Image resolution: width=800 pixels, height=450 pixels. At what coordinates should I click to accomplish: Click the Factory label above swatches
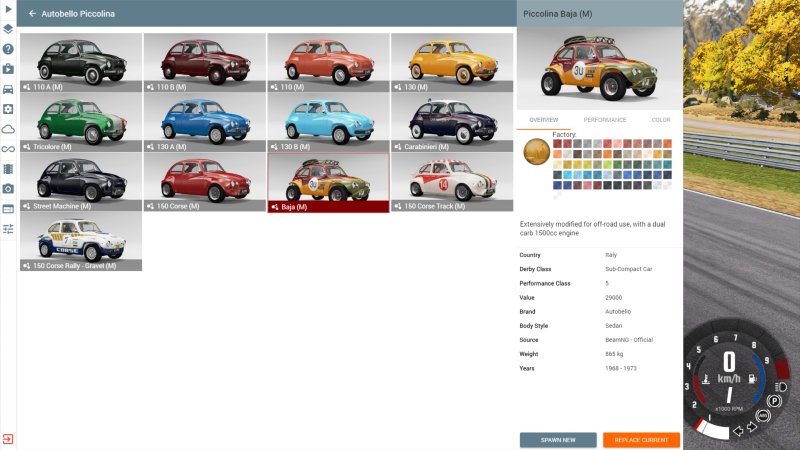564,135
